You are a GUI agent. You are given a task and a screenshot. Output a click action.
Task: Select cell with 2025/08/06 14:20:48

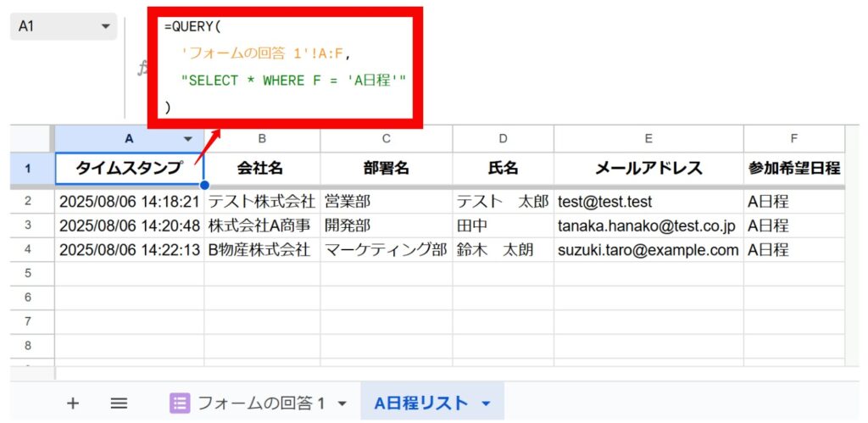click(x=130, y=225)
